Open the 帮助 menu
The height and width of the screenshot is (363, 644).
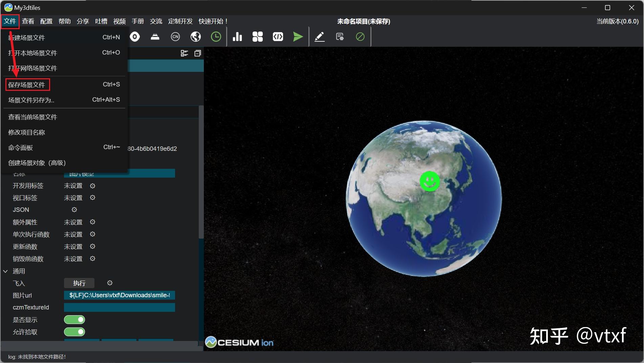coord(65,21)
